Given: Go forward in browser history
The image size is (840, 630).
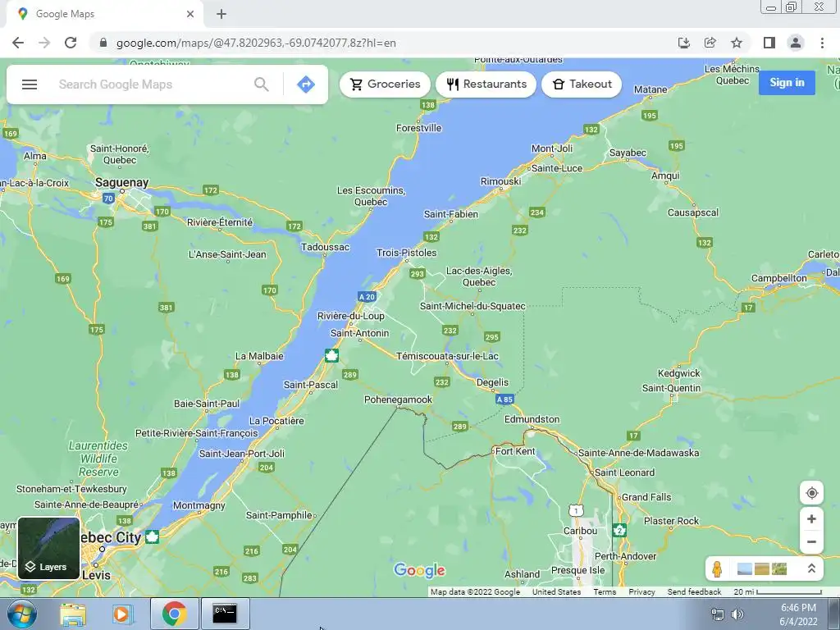Looking at the screenshot, I should (x=44, y=43).
